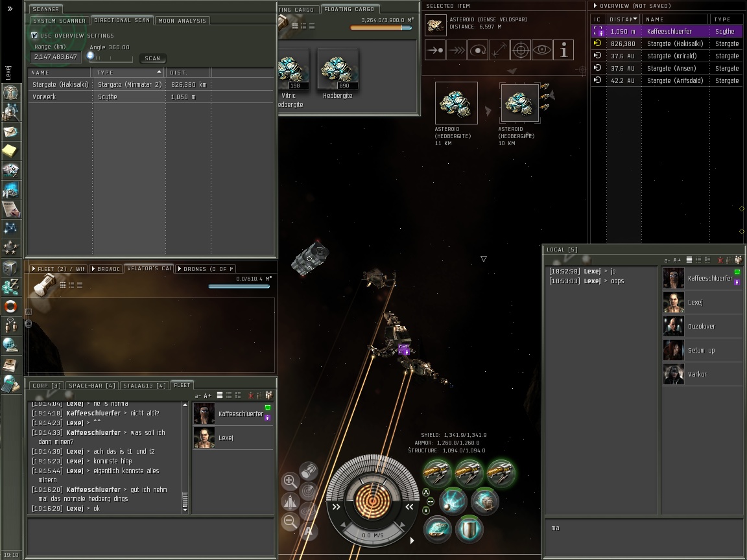Image resolution: width=747 pixels, height=560 pixels.
Task: Switch Velator's Cargo to details view
Action: [71, 285]
